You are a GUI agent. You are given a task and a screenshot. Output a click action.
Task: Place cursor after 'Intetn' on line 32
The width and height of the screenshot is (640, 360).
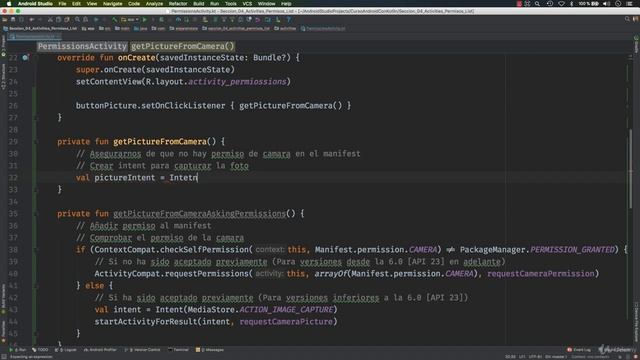pyautogui.click(x=198, y=178)
